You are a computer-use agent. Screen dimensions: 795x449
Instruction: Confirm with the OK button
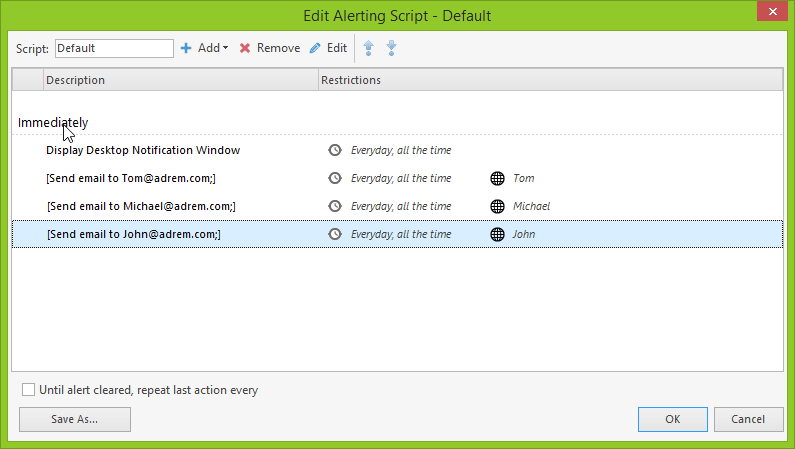tap(673, 419)
